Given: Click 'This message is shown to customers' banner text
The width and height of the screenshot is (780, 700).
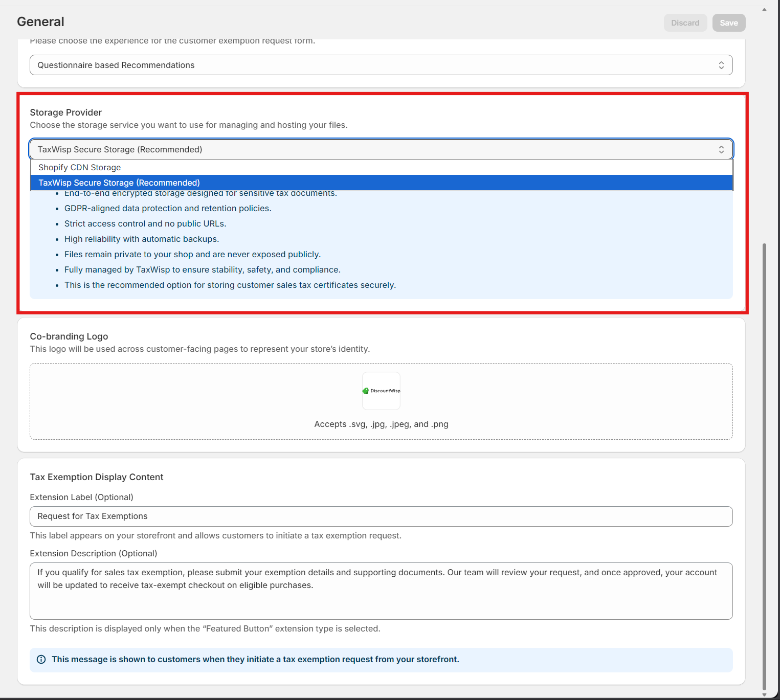Looking at the screenshot, I should (x=255, y=660).
